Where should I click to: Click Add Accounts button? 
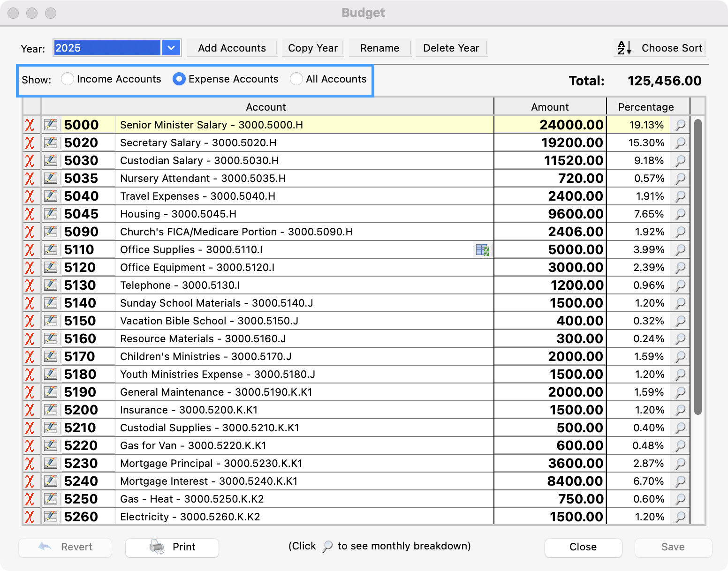(x=232, y=48)
